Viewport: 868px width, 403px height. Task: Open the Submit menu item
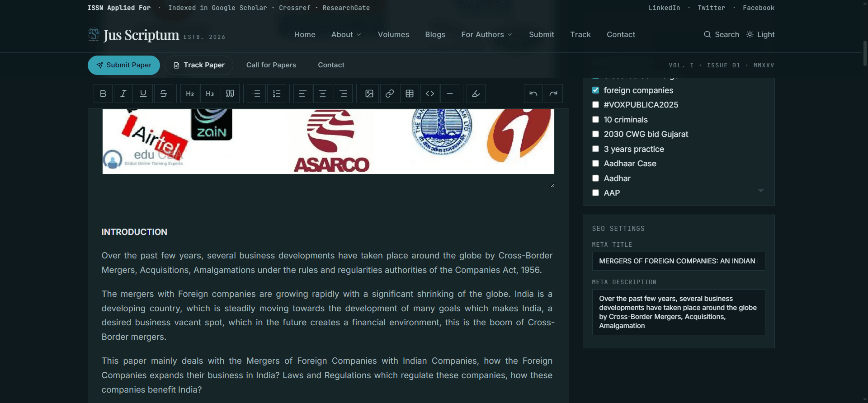click(x=542, y=34)
